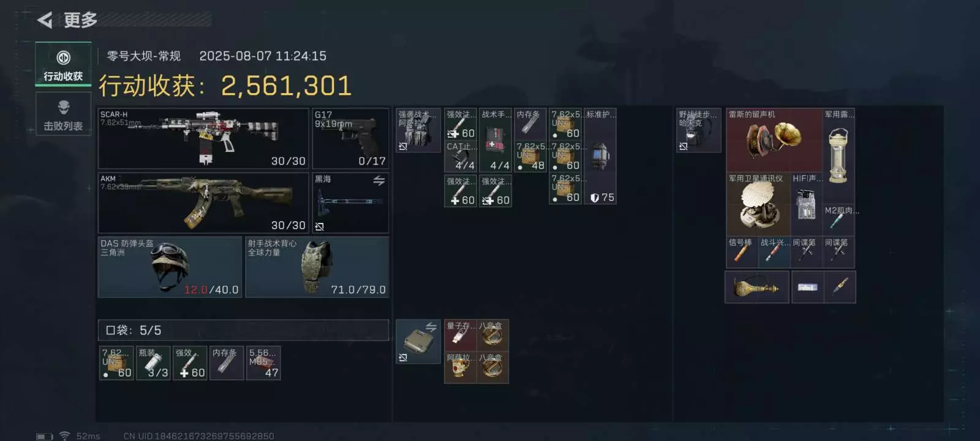Select the 射手战术背心 armor vest
980x441 pixels.
(317, 267)
